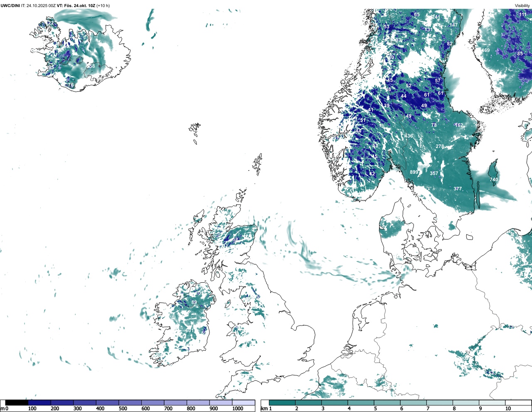Image resolution: width=532 pixels, height=412 pixels.
Task: Click the map value '52'
Action: point(409,86)
